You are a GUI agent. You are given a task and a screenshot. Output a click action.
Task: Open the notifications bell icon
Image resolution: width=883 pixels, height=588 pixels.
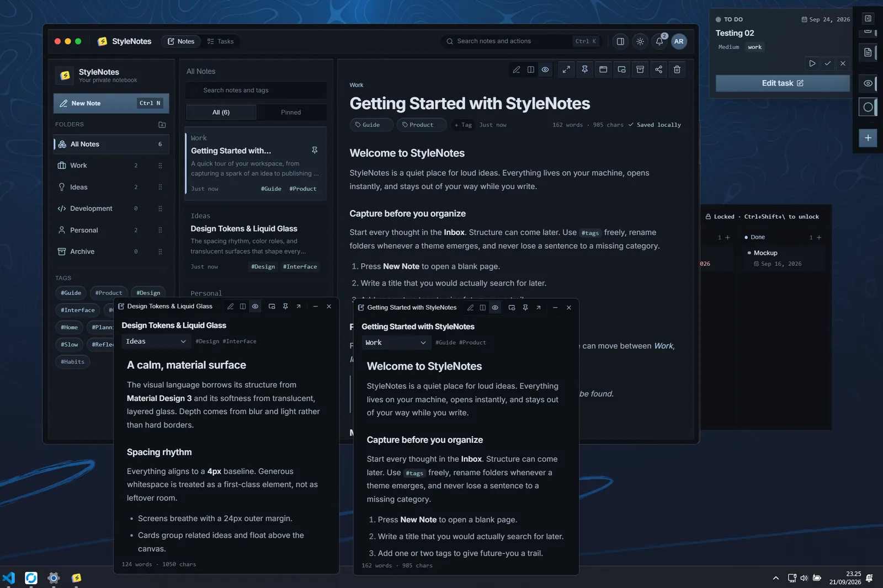point(659,41)
